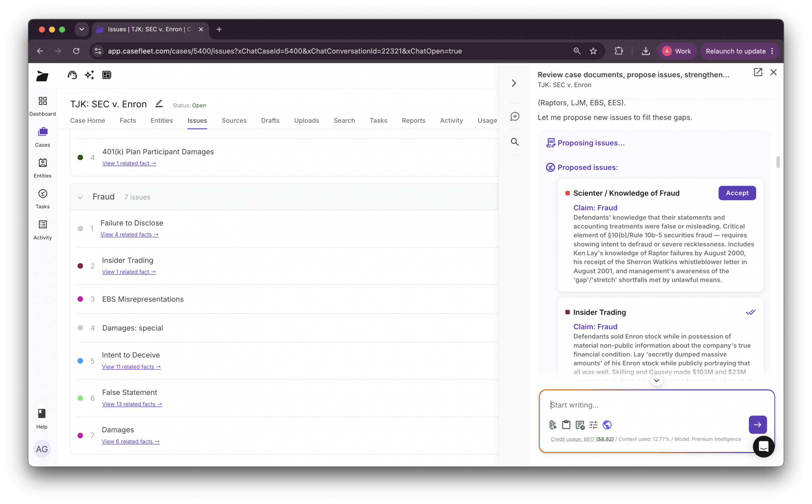Viewport: 812px width, 504px height.
Task: Close the chat panel
Action: 773,72
